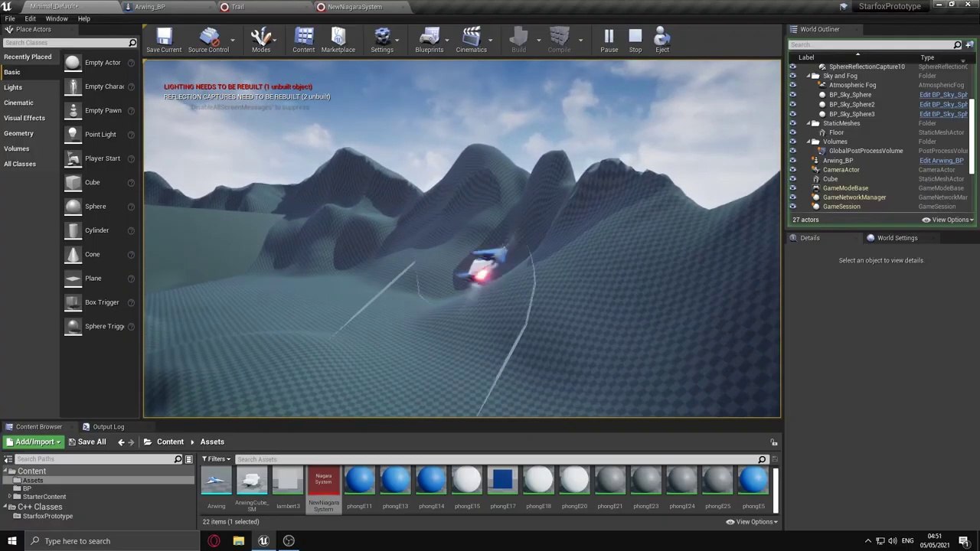The width and height of the screenshot is (980, 551).
Task: Open World Outliner View Options dropdown
Action: 948,220
